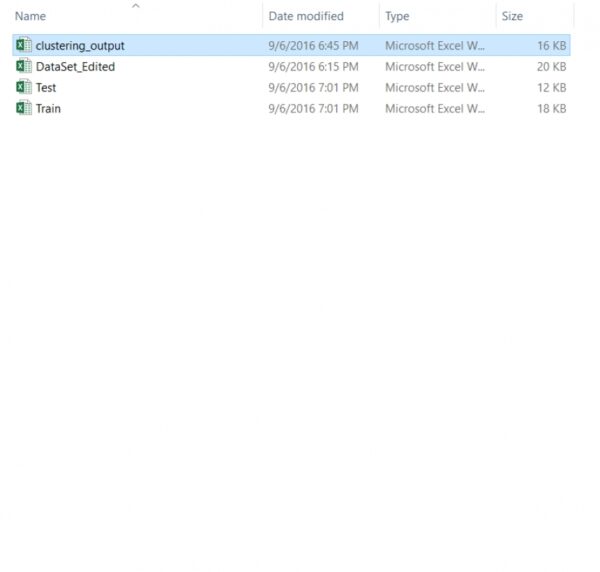Click the 20 KB size value
This screenshot has width=600, height=572.
(x=551, y=67)
